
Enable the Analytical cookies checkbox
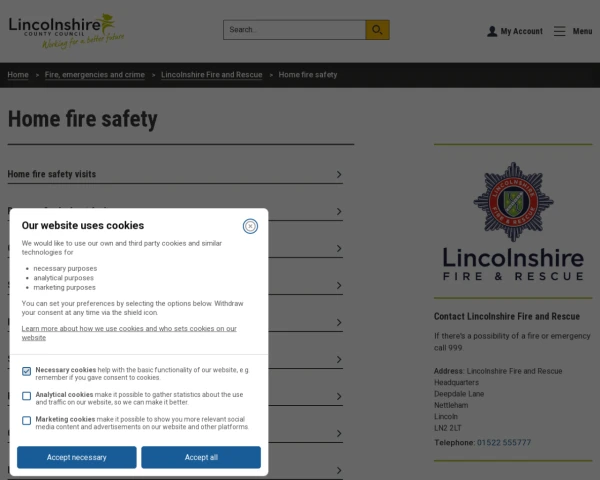[26, 396]
